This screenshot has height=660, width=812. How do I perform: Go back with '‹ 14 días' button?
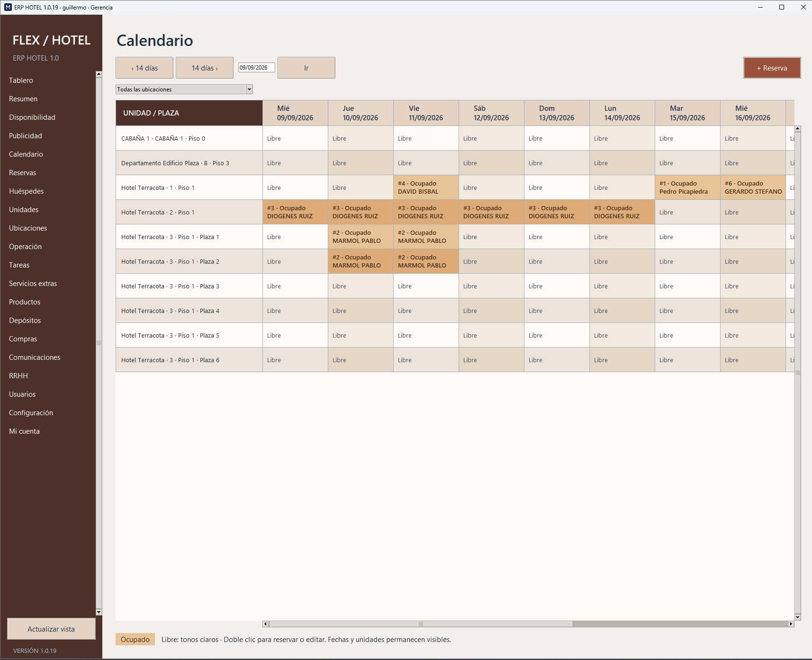pos(144,68)
